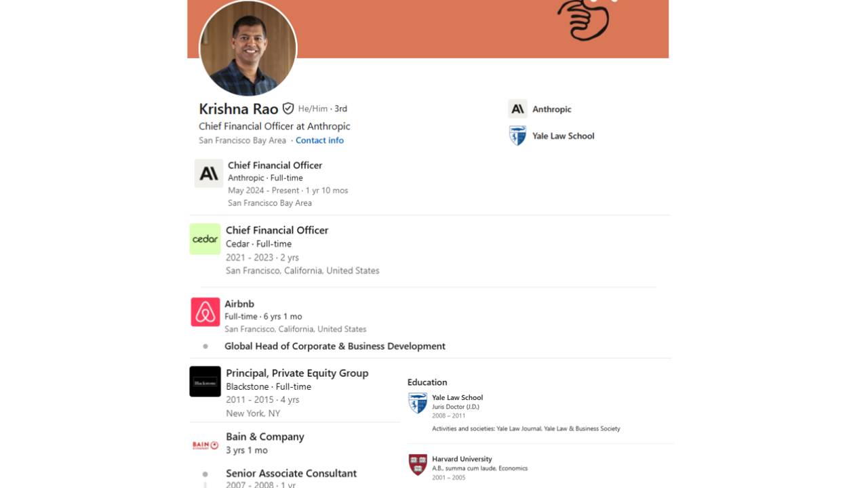Click the profile photo thumbnail
This screenshot has width=868, height=488.
248,48
